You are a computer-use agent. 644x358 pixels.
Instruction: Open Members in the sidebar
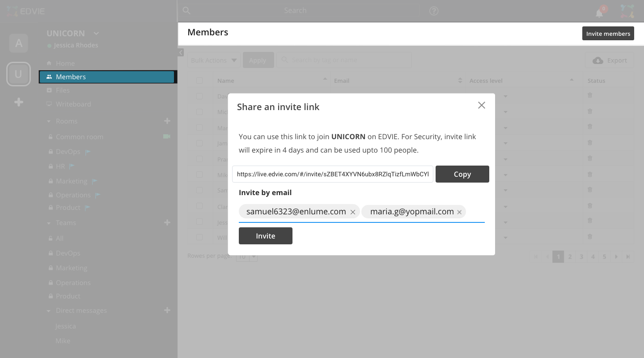click(71, 77)
